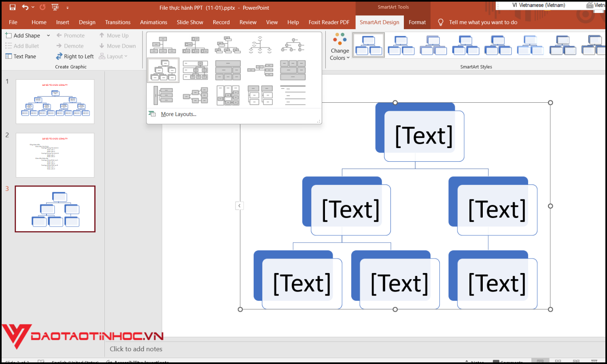The width and height of the screenshot is (607, 364).
Task: Click the Add Shape icon
Action: click(8, 36)
